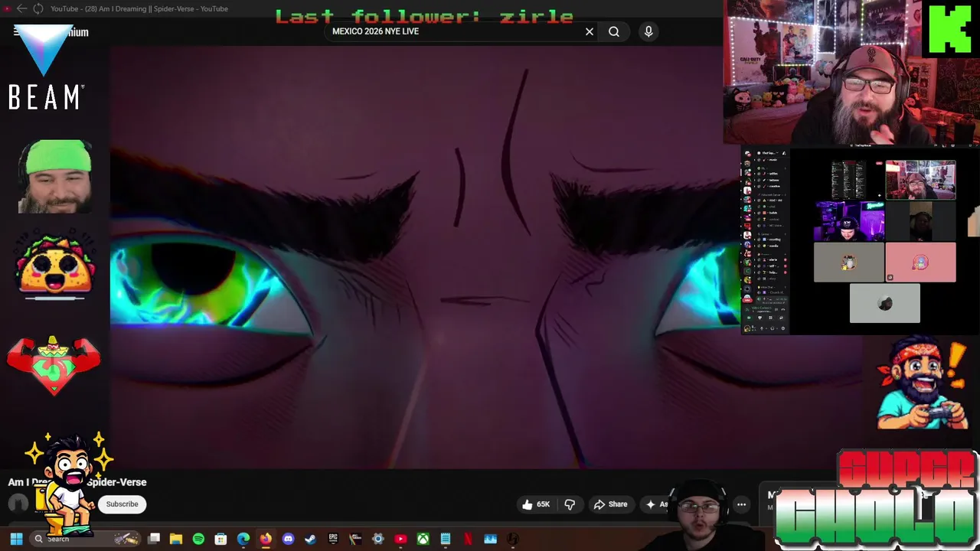The width and height of the screenshot is (980, 551).
Task: Open Notepad from the taskbar
Action: 445,539
